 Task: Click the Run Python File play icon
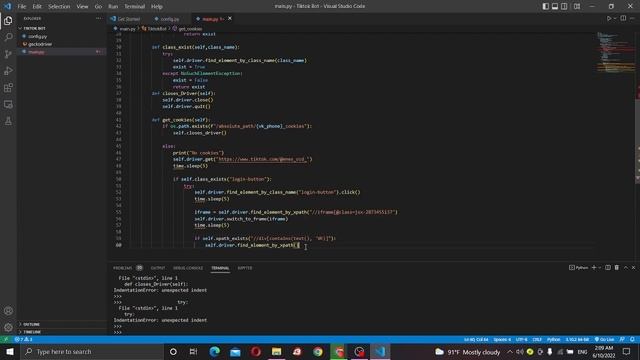[x=609, y=18]
